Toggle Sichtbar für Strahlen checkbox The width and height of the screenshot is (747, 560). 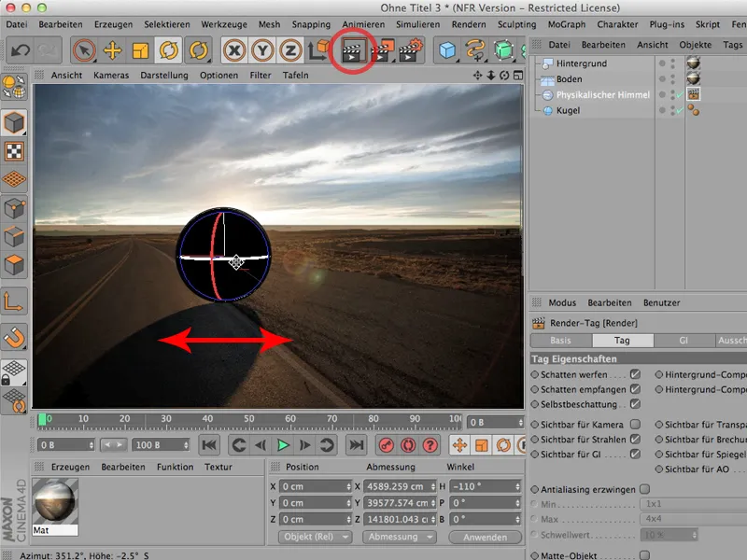pos(635,439)
